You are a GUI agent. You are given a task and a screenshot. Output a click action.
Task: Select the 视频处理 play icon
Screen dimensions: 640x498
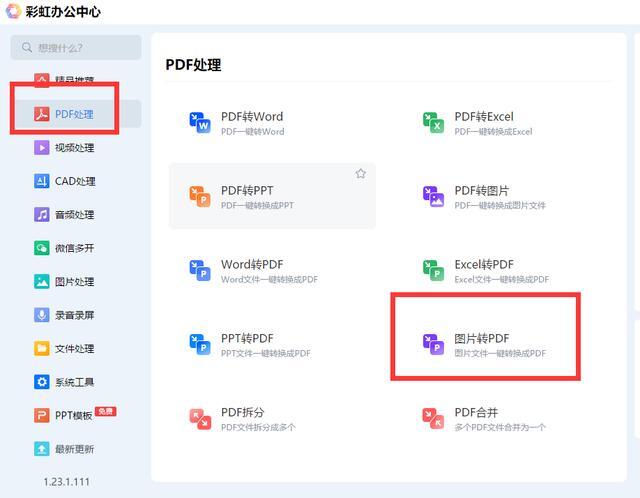point(42,148)
